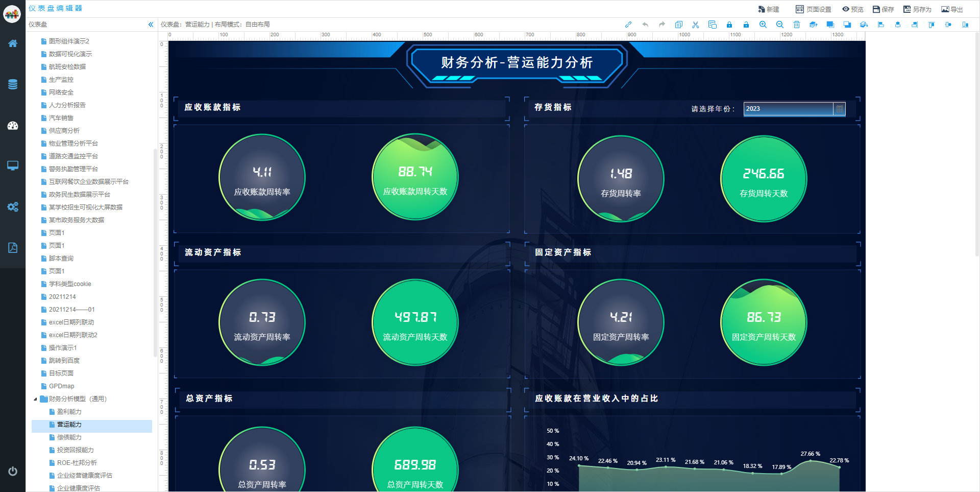980x492 pixels.
Task: Click 保存 to save dashboard
Action: 883,9
